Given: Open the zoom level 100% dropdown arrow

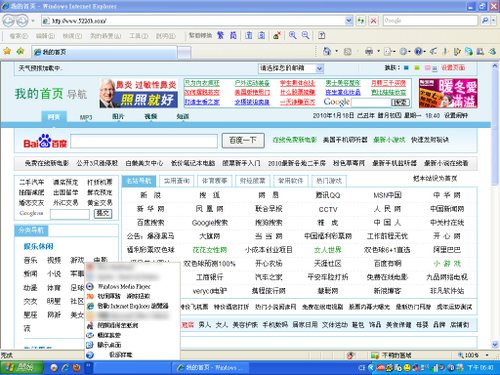Looking at the screenshot, I should 487,355.
